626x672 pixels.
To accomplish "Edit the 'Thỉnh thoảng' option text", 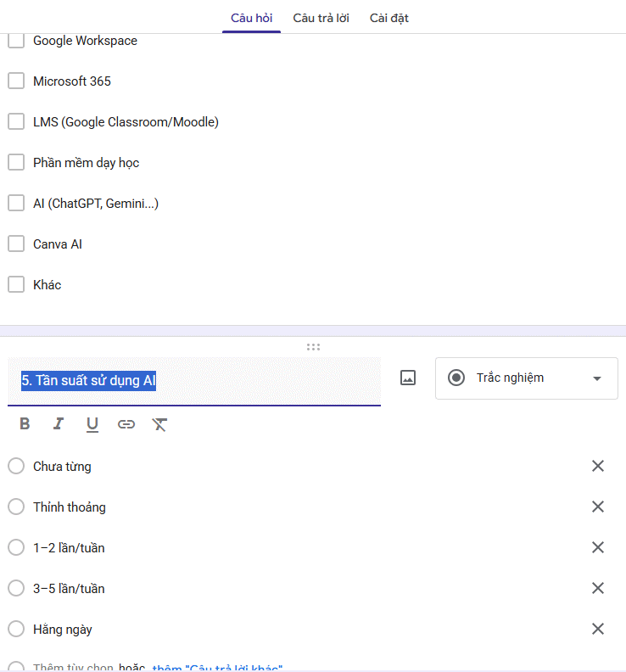I will pos(70,507).
